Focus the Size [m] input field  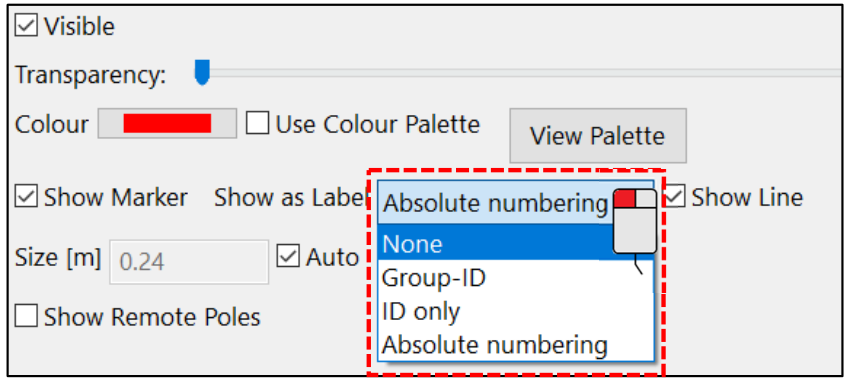click(190, 262)
